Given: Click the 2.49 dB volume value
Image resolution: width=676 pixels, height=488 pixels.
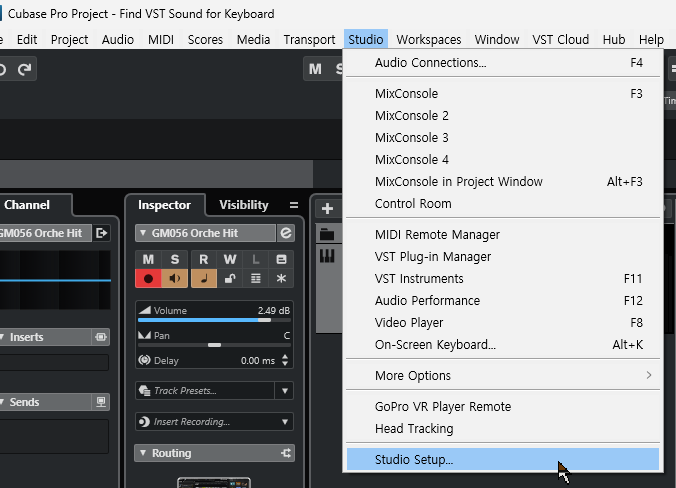Looking at the screenshot, I should (x=274, y=310).
